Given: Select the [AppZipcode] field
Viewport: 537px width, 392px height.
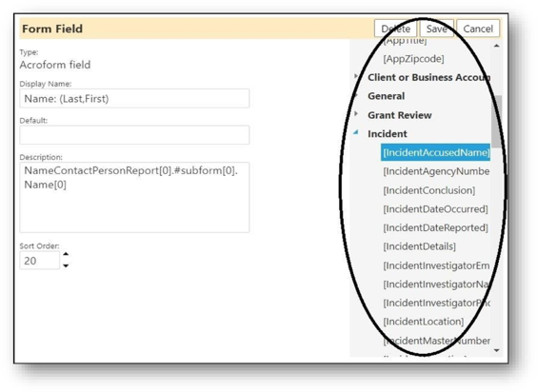Looking at the screenshot, I should click(414, 59).
